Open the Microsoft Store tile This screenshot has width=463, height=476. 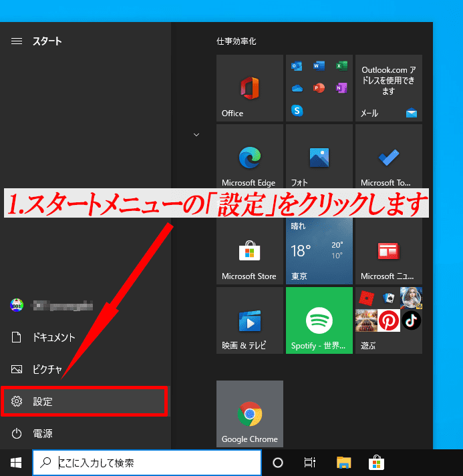[x=250, y=252]
